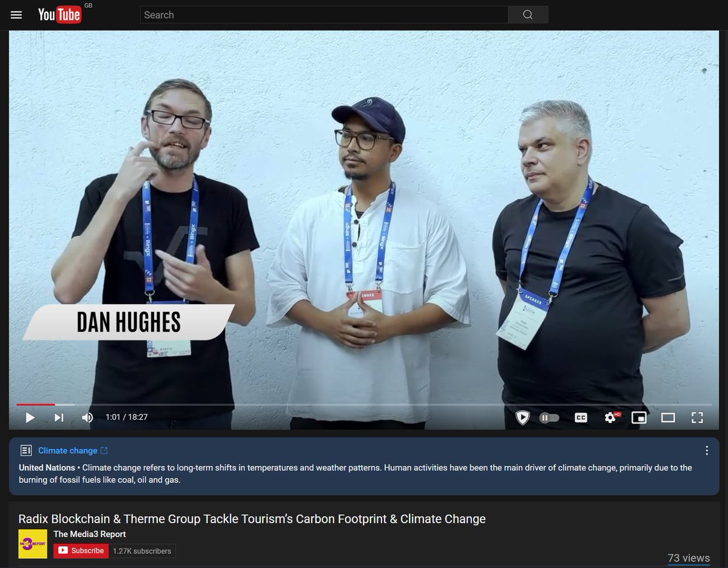Open the player settings gear
Screen dimensions: 728x568
[x=610, y=417]
